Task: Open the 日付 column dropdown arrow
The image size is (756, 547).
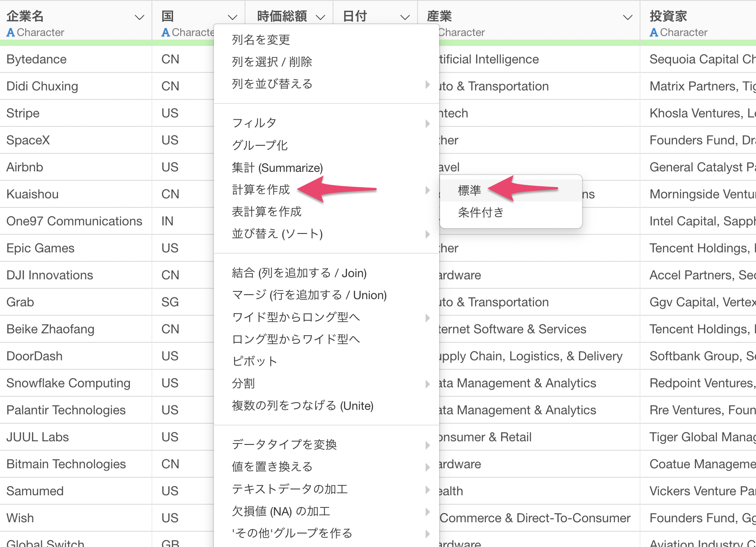Action: coord(405,18)
